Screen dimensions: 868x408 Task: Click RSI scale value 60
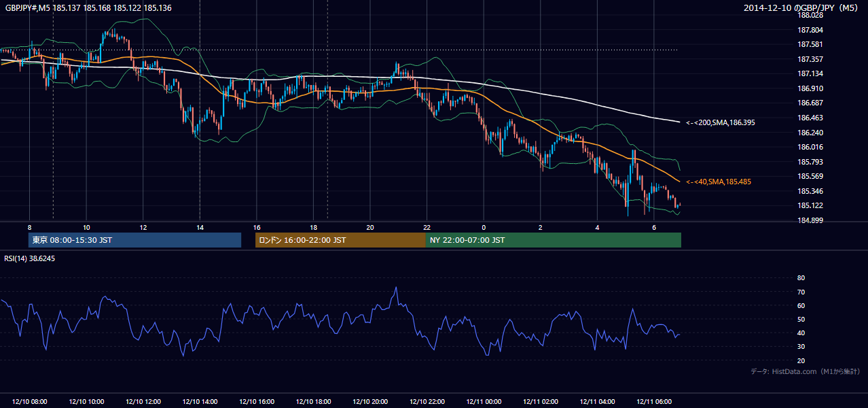tap(801, 305)
